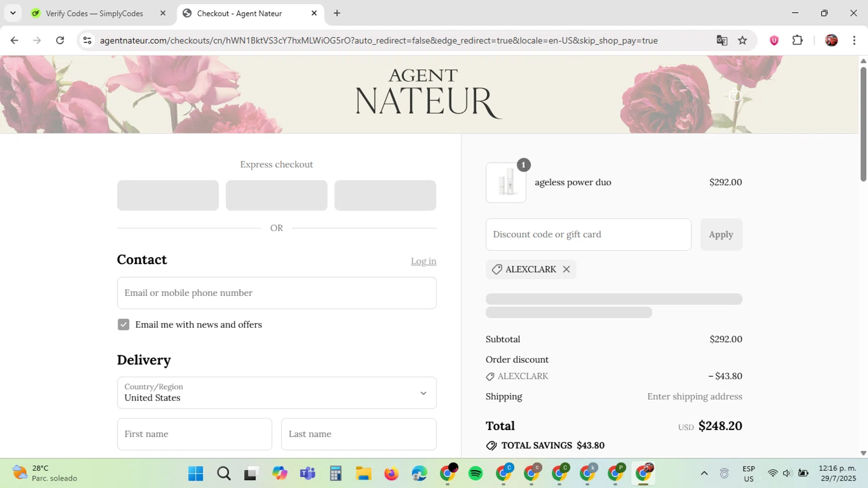Viewport: 868px width, 488px height.
Task: Go forward in browser history
Action: pos(37,41)
